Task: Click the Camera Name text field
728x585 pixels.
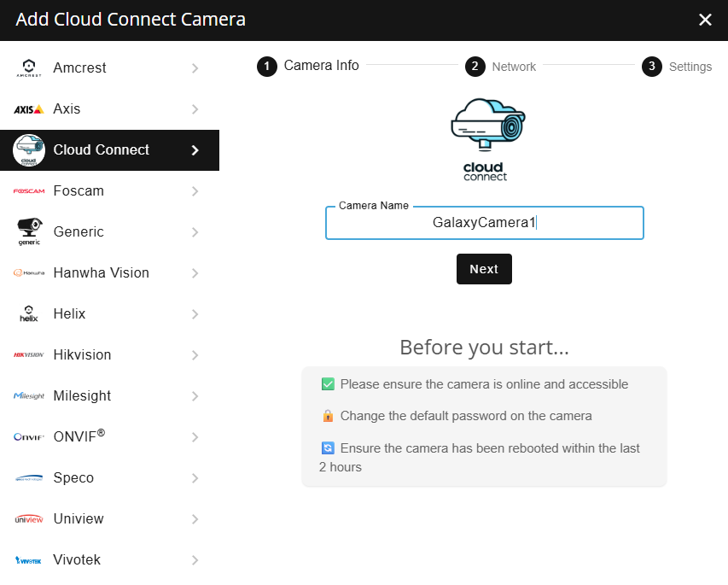Action: click(x=484, y=224)
